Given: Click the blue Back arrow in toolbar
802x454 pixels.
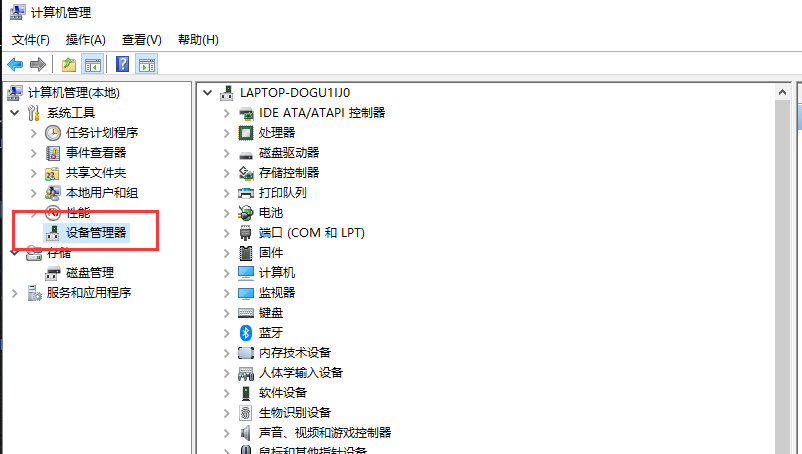Looking at the screenshot, I should (15, 65).
